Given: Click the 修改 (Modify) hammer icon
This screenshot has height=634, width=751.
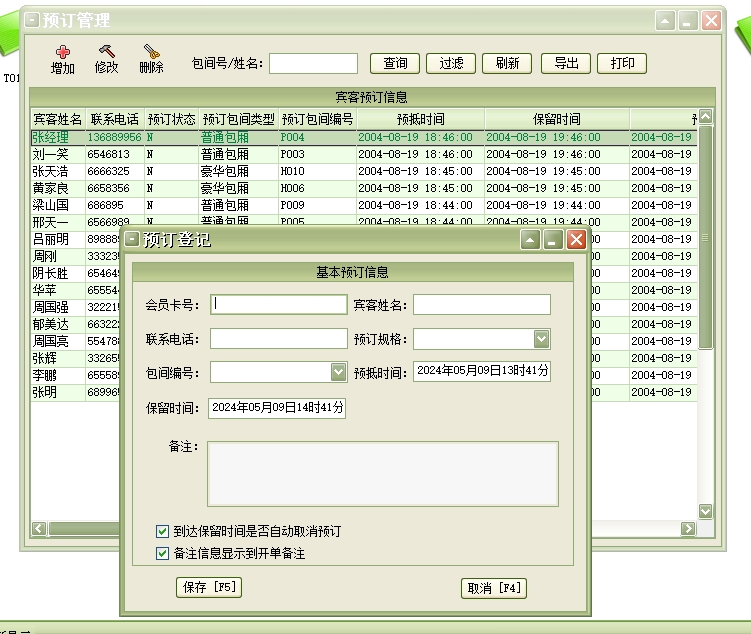Looking at the screenshot, I should point(106,52).
